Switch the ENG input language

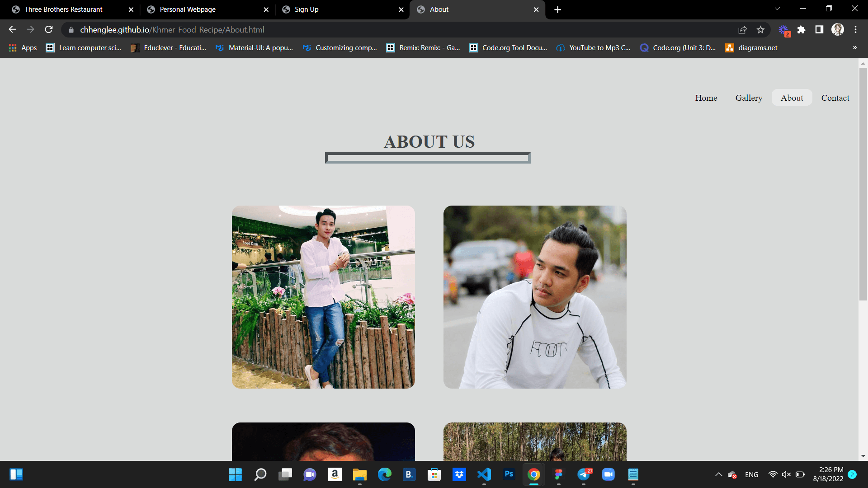[752, 474]
